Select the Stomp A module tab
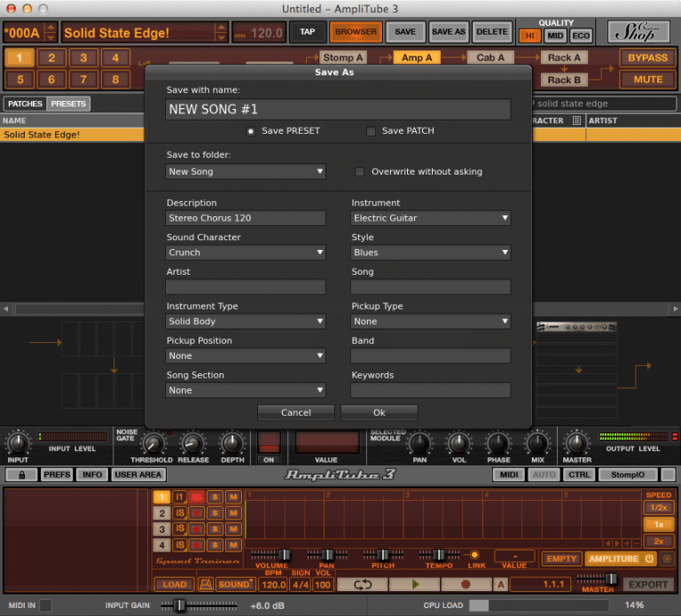This screenshot has width=681, height=616. coord(342,58)
